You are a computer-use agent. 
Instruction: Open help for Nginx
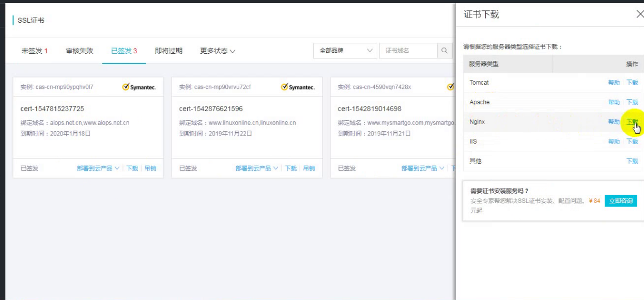point(614,122)
